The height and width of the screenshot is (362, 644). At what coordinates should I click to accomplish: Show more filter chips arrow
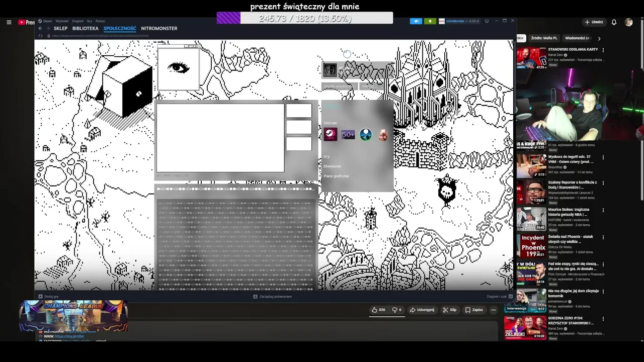[x=599, y=38]
